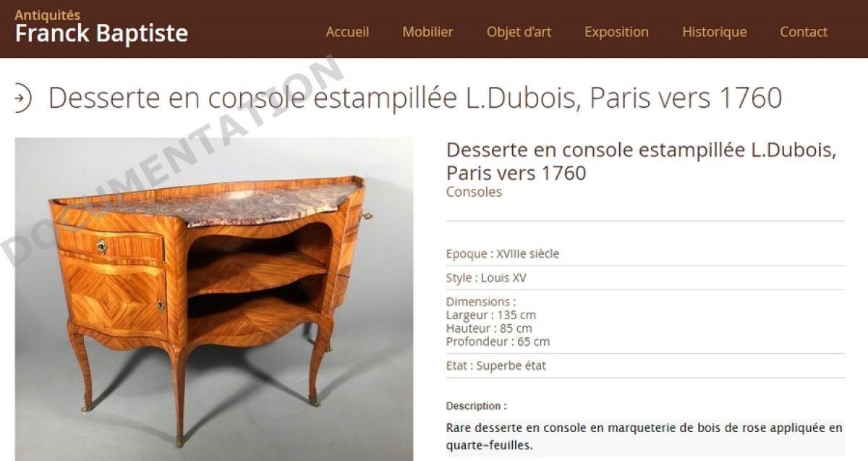Open the Accueil menu item

tap(347, 32)
